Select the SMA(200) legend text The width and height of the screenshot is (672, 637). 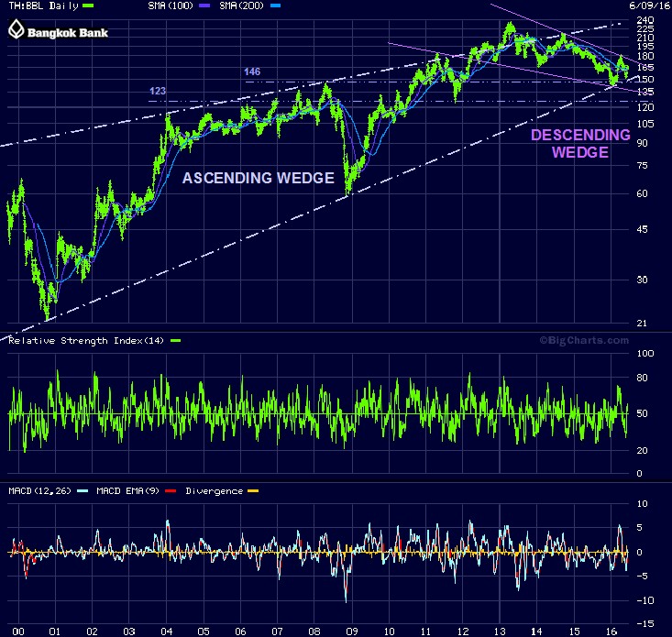point(241,6)
